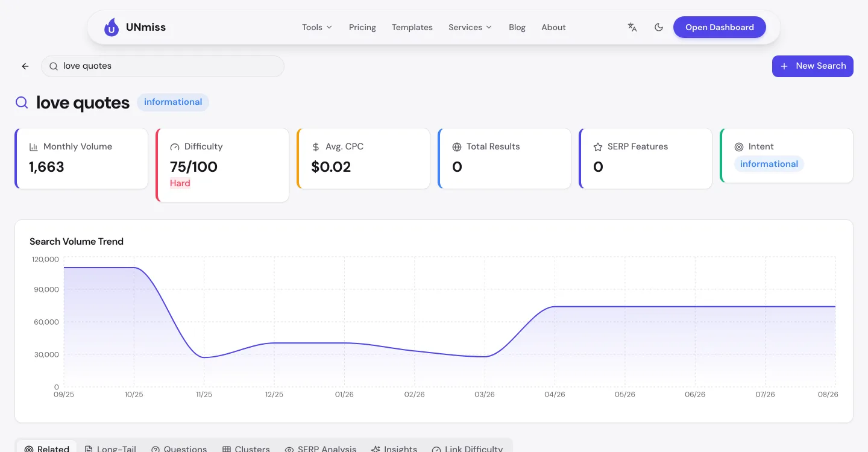Switch to the SERP Analysis tab
868x452 pixels.
pyautogui.click(x=321, y=448)
